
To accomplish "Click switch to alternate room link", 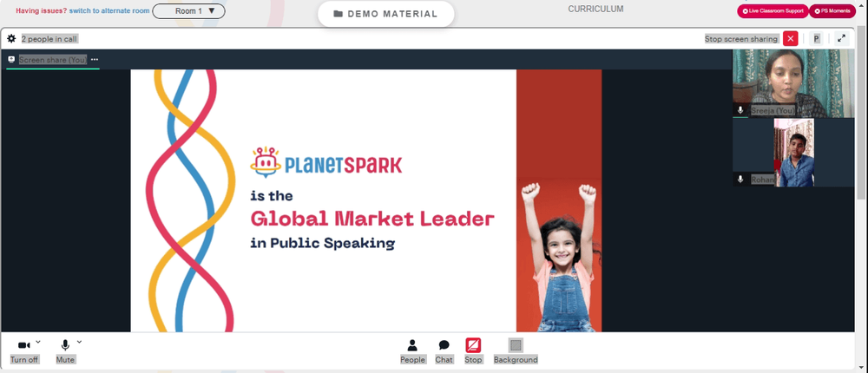I will pos(109,11).
